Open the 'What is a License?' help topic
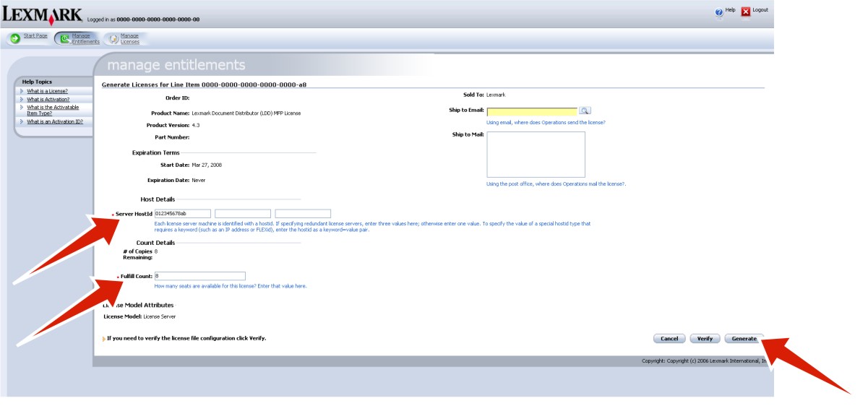Image resolution: width=868 pixels, height=406 pixels. (x=48, y=91)
